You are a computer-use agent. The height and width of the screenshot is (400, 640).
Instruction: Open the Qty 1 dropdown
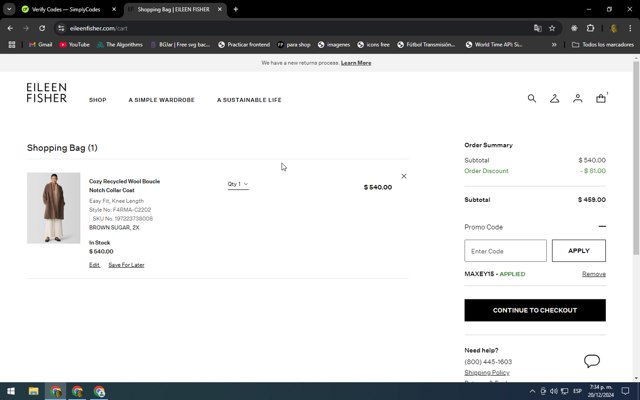238,184
